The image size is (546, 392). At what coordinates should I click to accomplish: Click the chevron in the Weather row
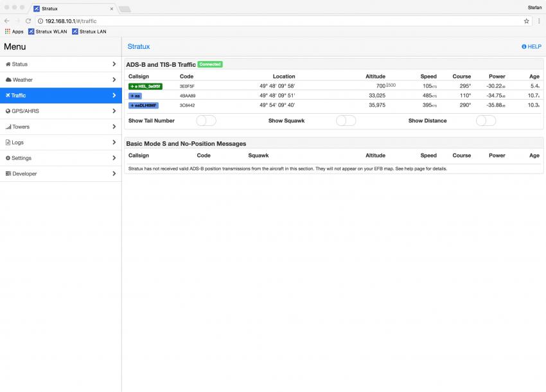click(114, 80)
